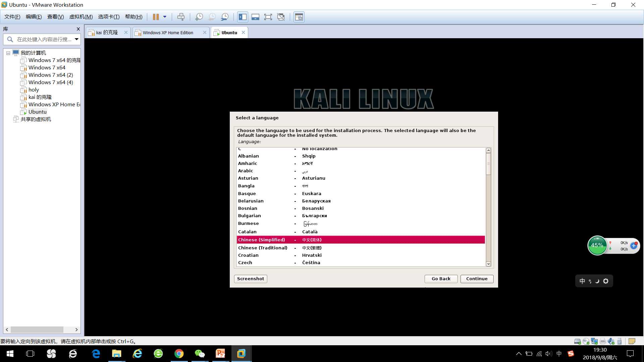Open the library search filter dropdown
Image resolution: width=644 pixels, height=362 pixels.
pyautogui.click(x=76, y=40)
